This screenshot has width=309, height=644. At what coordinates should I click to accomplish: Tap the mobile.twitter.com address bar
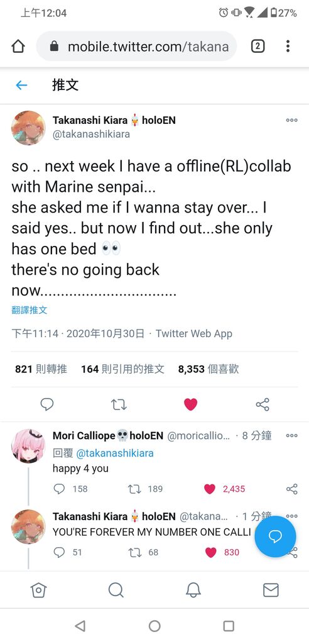click(137, 46)
